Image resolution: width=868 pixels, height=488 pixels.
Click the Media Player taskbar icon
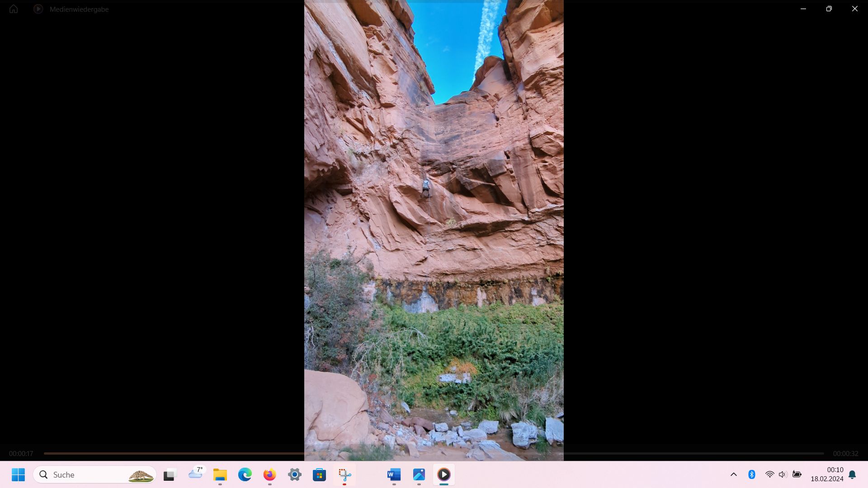tap(444, 474)
